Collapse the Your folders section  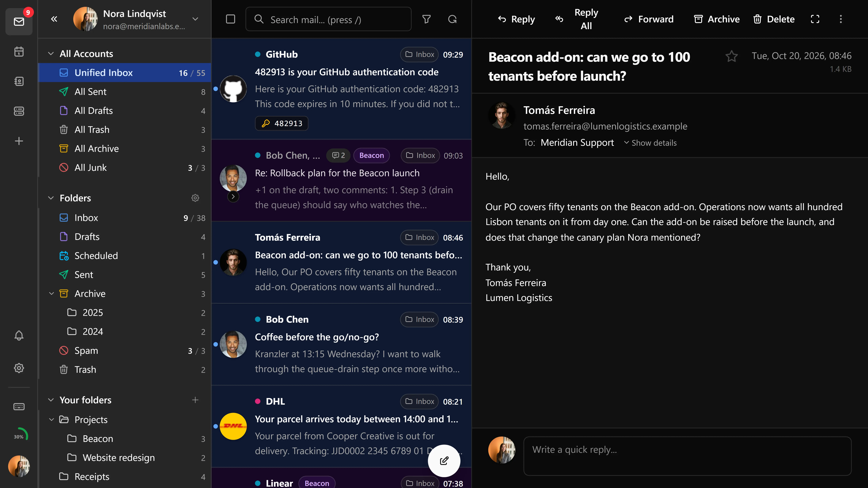click(51, 400)
